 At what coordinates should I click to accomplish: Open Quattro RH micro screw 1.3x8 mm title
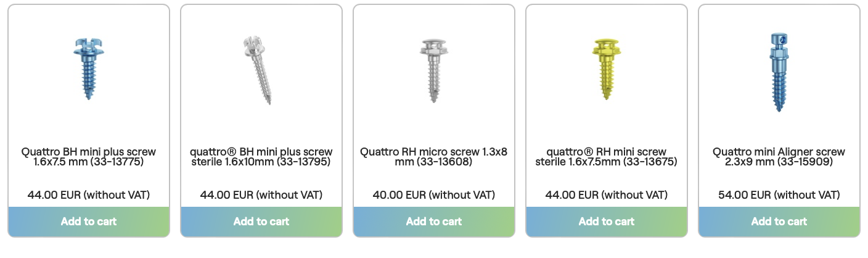tap(434, 157)
